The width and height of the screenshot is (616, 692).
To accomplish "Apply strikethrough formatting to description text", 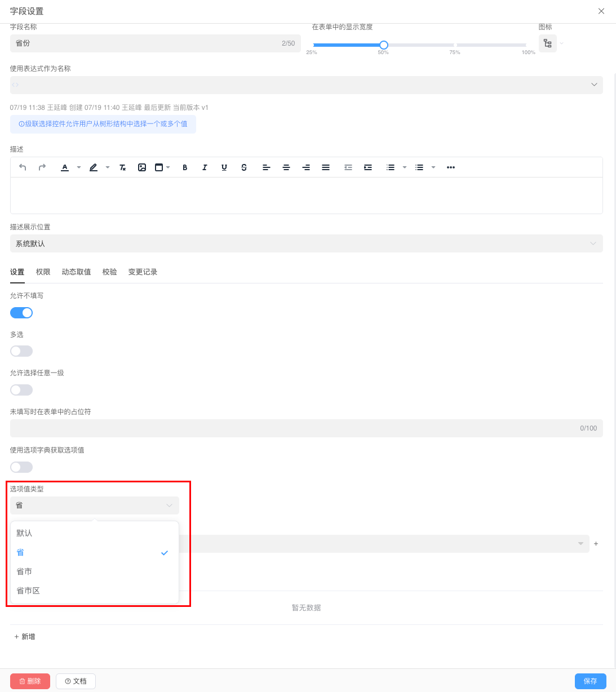I will (244, 167).
